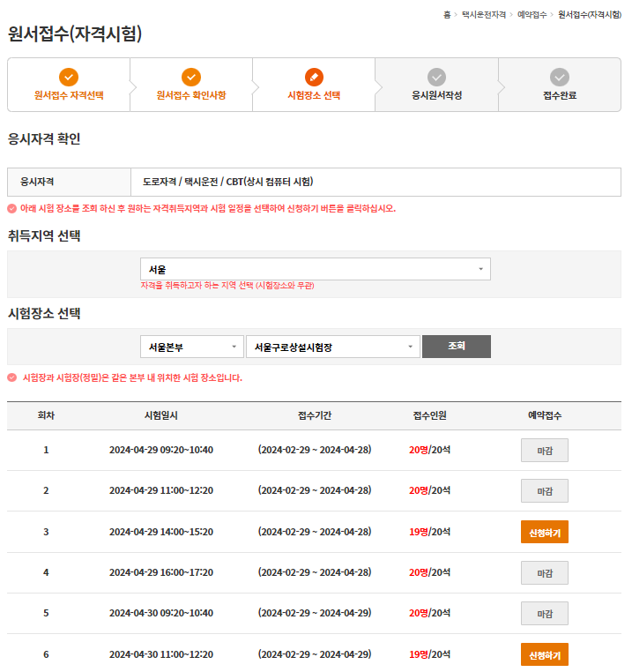The image size is (632, 672).
Task: Click 신청하기 for the 14:00~15:20 session on 2024-04-29
Action: (545, 532)
